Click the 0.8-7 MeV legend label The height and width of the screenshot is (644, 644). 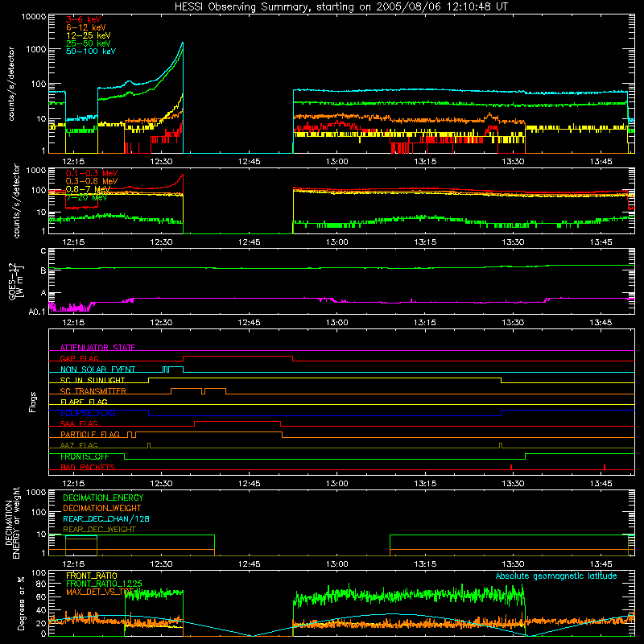[89, 189]
